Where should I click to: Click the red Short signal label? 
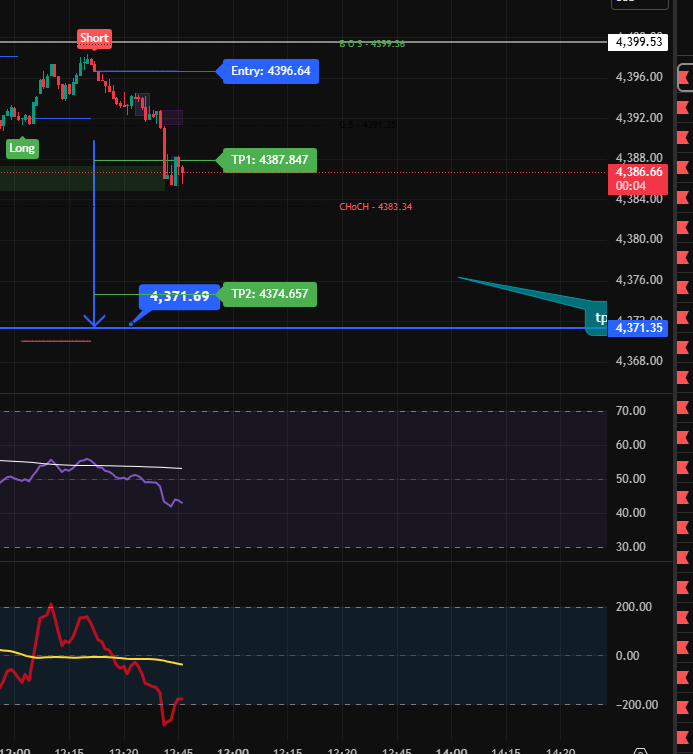94,39
